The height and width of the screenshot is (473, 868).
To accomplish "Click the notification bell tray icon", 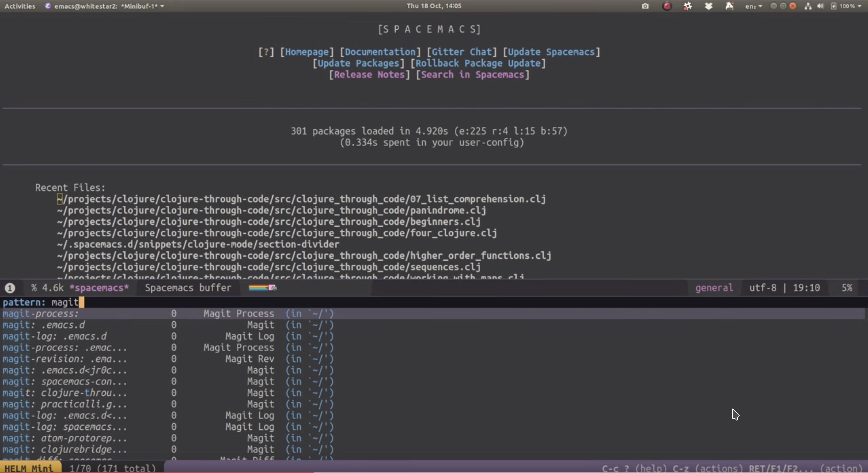I will pyautogui.click(x=729, y=6).
